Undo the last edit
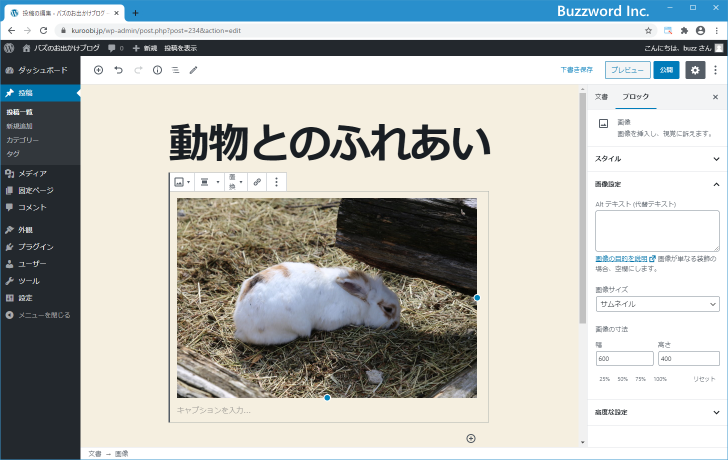Viewport: 728px width, 460px height. point(118,70)
